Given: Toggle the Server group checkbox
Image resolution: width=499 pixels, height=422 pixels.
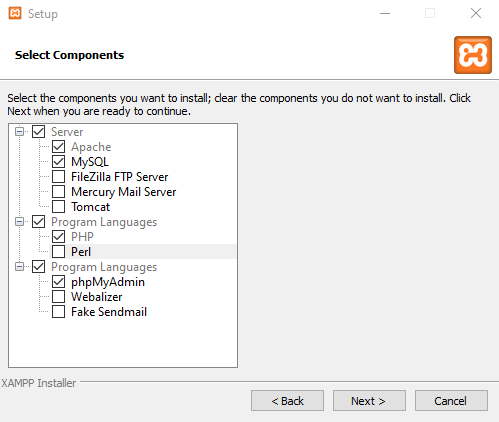Looking at the screenshot, I should [39, 132].
